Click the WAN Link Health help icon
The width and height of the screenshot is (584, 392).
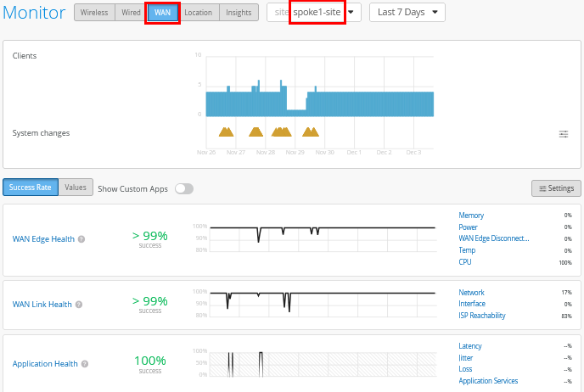click(79, 305)
